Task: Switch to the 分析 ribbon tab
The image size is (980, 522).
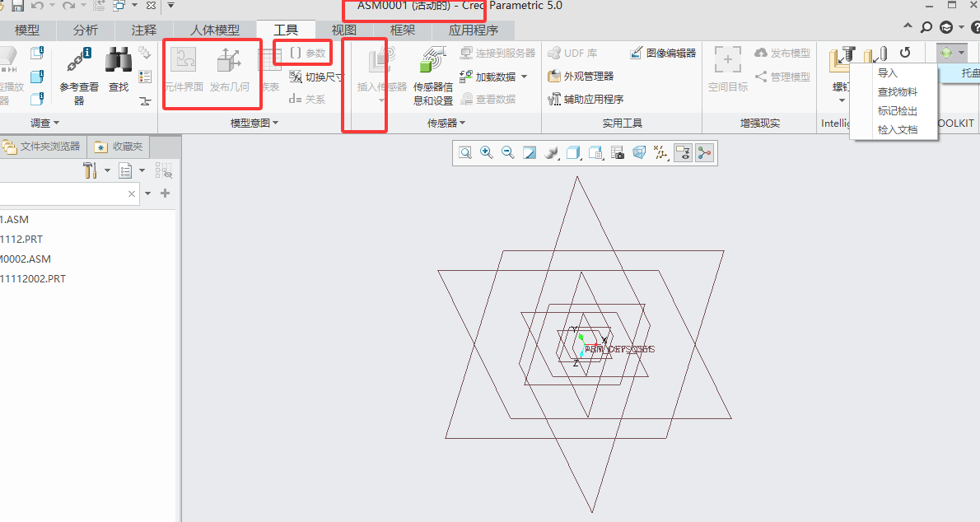Action: pos(86,30)
